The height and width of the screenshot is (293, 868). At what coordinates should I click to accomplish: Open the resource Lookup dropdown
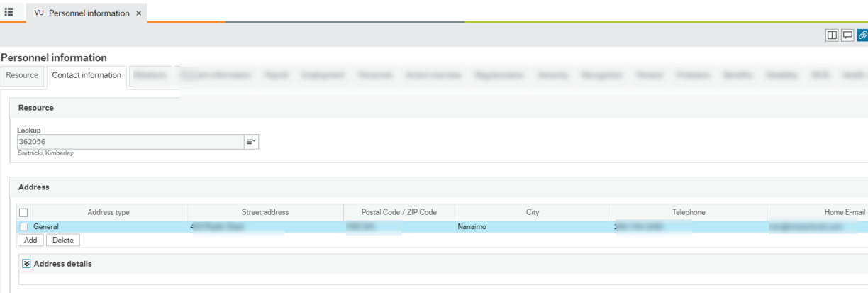pyautogui.click(x=251, y=142)
